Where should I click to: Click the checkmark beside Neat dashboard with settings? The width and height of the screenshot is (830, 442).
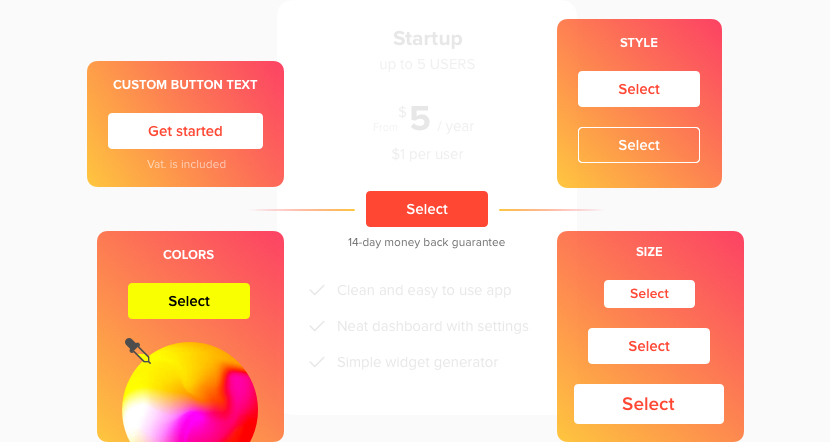click(317, 326)
